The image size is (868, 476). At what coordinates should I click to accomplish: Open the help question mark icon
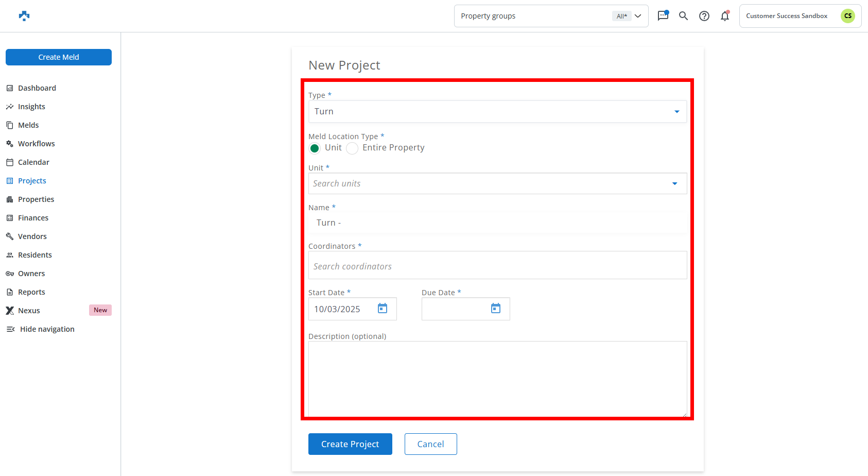click(x=704, y=16)
